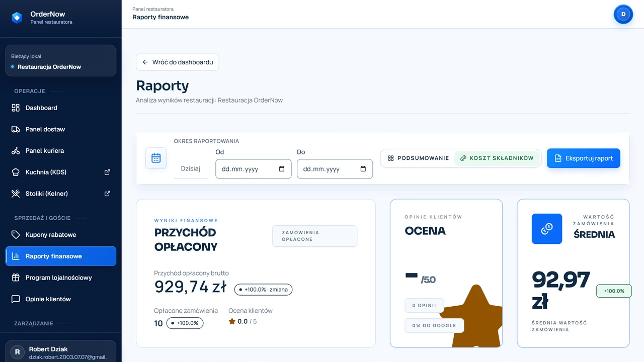
Task: Open Dashboard from the sidebar
Action: tap(61, 108)
